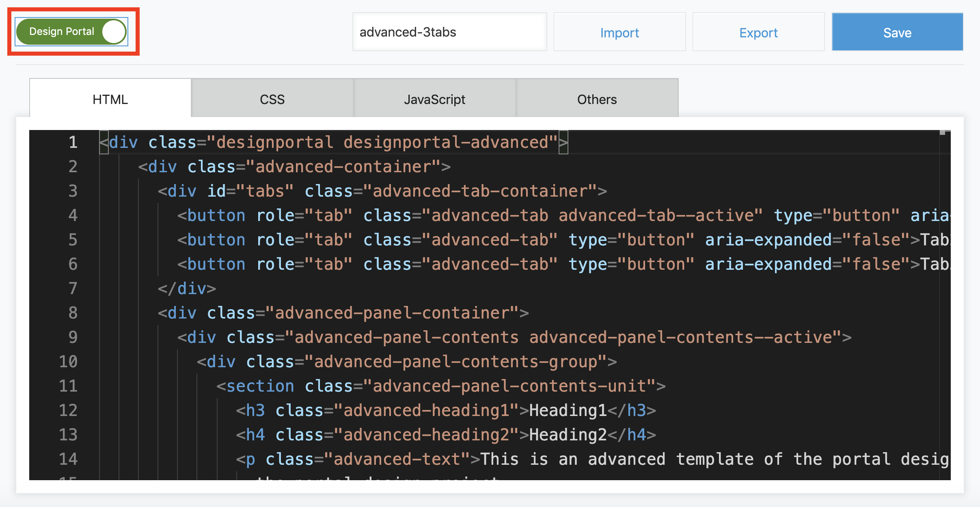980x507 pixels.
Task: Click the closing </div> tag on line 7
Action: click(x=187, y=288)
